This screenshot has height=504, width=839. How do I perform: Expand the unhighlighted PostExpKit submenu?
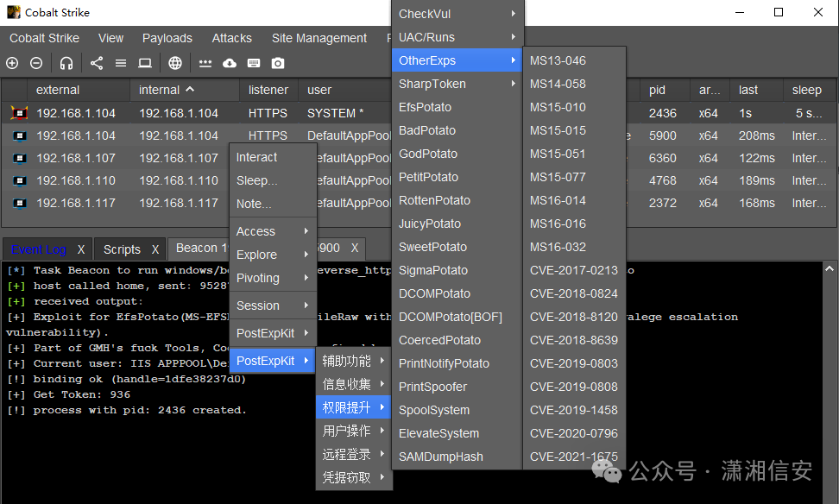point(273,333)
